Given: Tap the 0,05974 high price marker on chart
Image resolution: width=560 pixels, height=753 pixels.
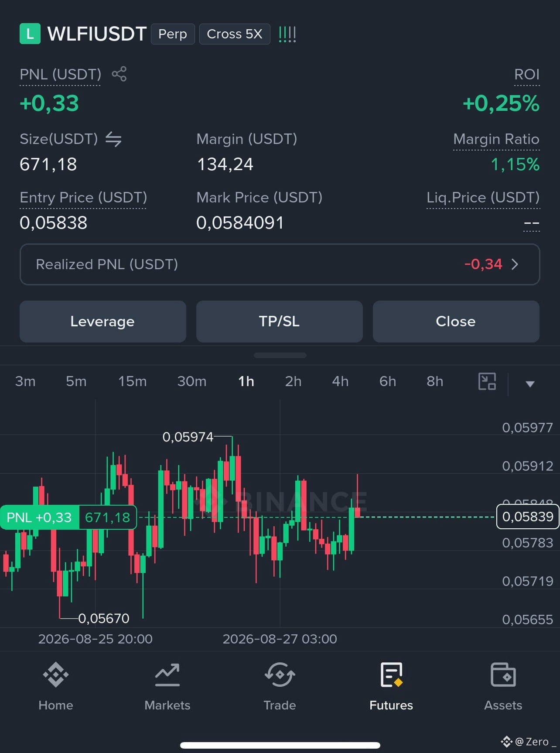Looking at the screenshot, I should tap(188, 437).
